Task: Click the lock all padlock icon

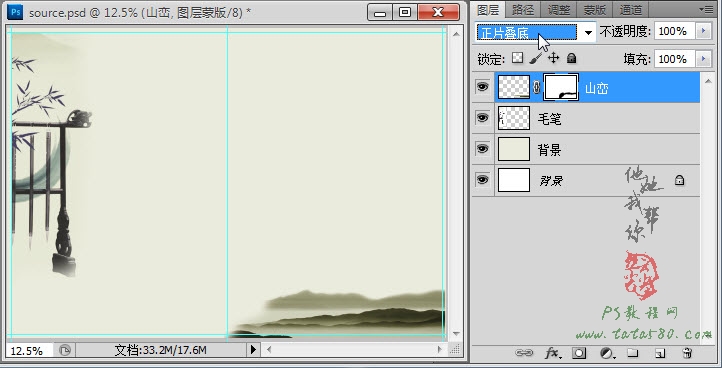Action: 571,58
